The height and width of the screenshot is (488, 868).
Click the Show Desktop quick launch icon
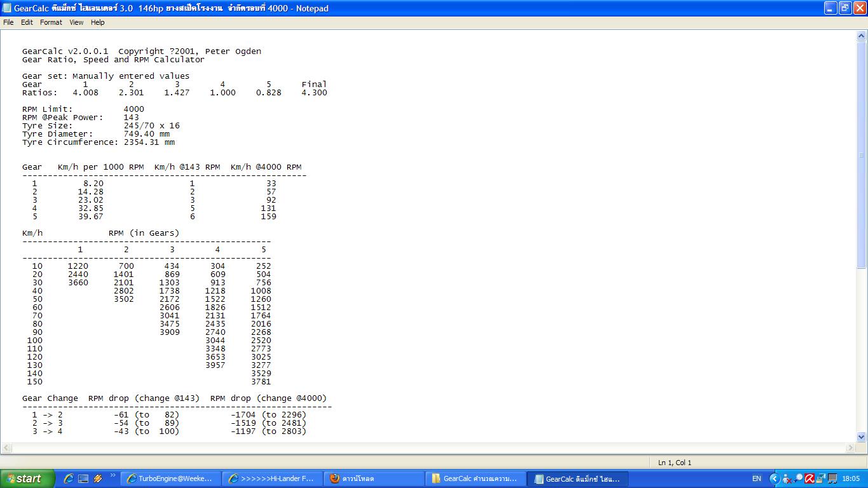(83, 478)
